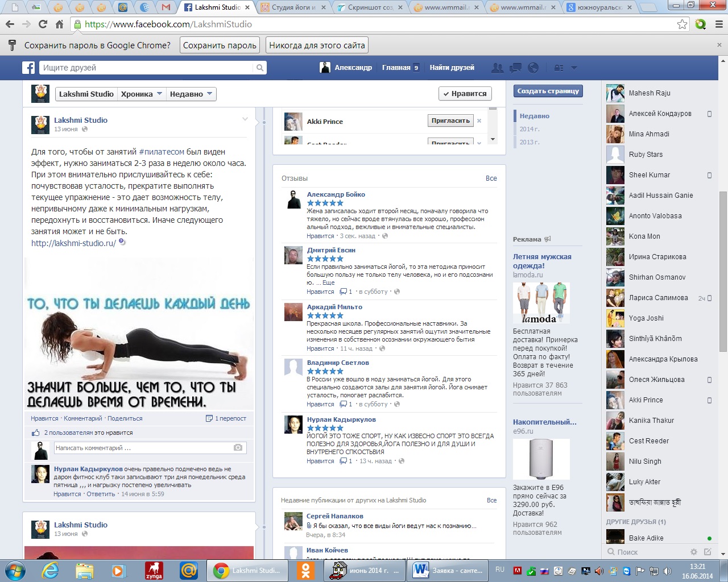Click the volume speaker tray icon
The image size is (728, 582).
coord(668,571)
